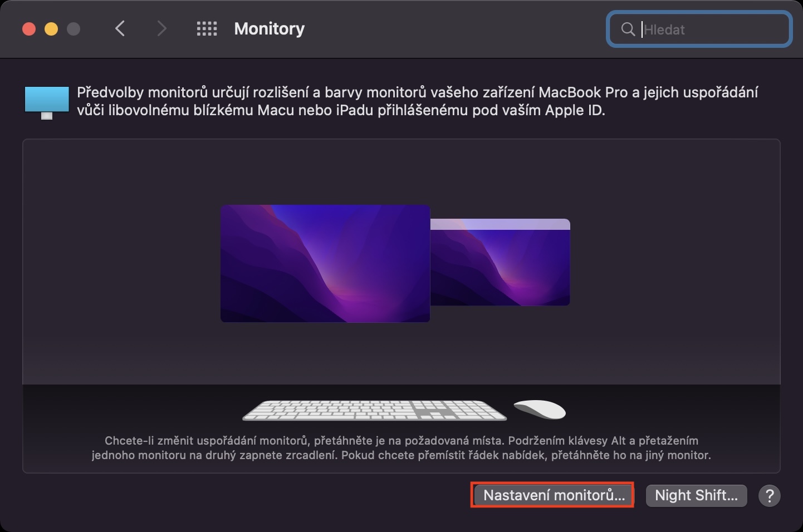Viewport: 803px width, 532px height.
Task: Select the smaller right monitor thumbnail
Action: (500, 262)
